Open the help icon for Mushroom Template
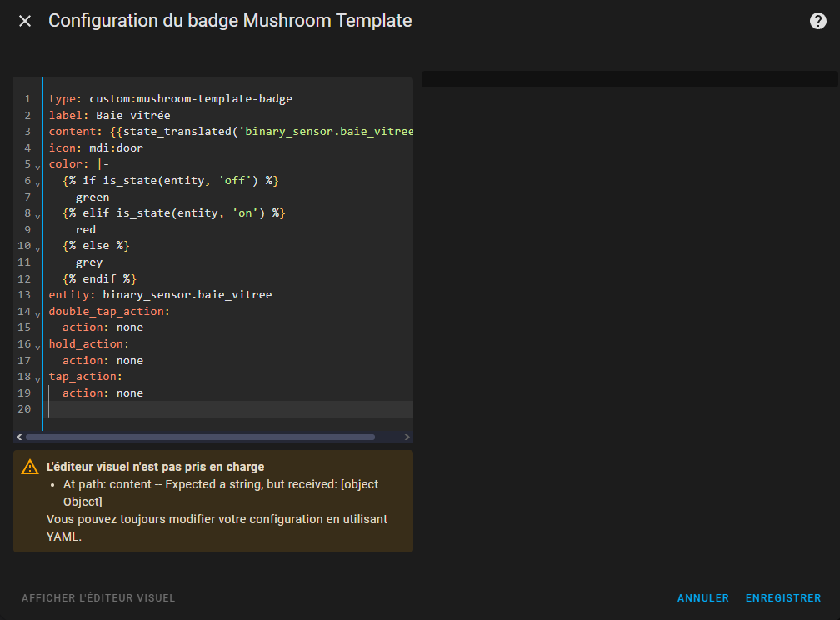 click(x=817, y=21)
